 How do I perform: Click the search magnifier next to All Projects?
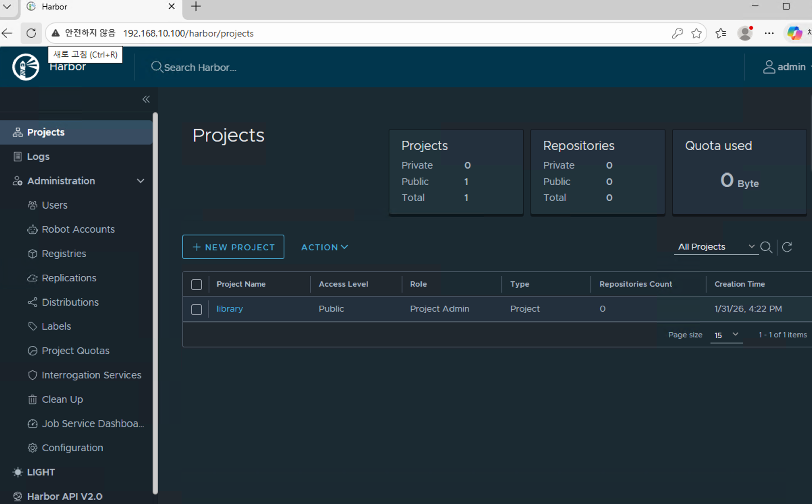point(766,247)
